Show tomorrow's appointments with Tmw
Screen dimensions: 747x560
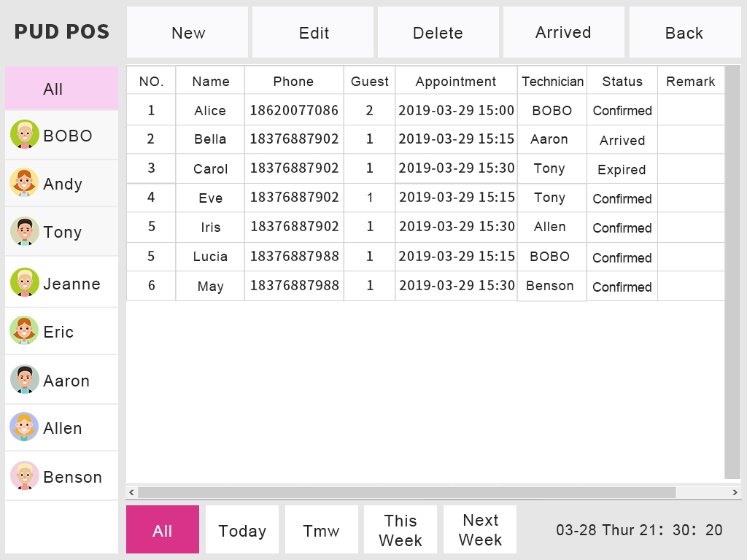point(322,530)
